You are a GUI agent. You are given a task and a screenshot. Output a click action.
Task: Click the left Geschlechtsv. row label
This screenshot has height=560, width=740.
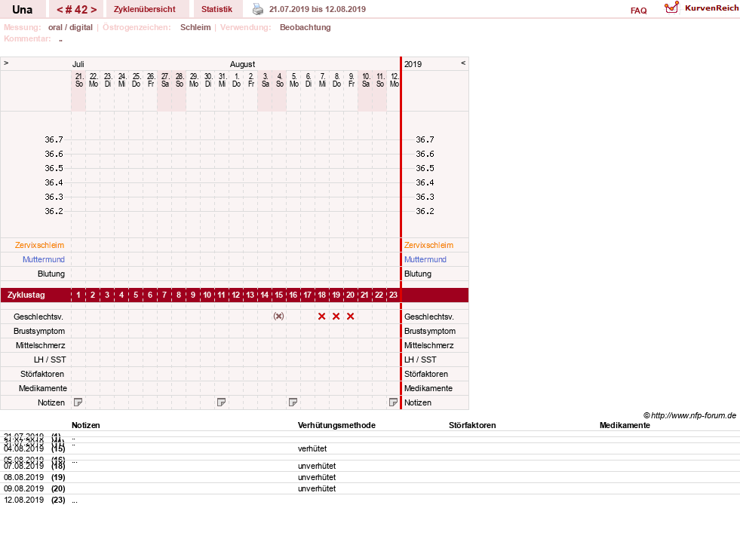click(38, 317)
